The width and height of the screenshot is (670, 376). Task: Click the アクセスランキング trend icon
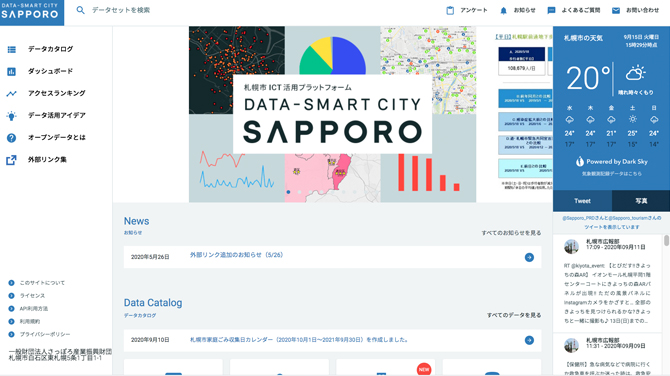(12, 94)
